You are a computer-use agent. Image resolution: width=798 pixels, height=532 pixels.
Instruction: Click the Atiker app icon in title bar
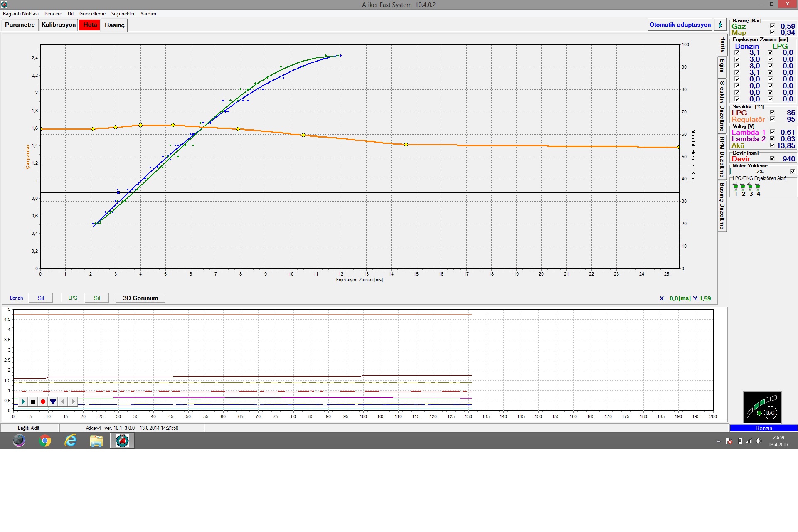pyautogui.click(x=4, y=5)
